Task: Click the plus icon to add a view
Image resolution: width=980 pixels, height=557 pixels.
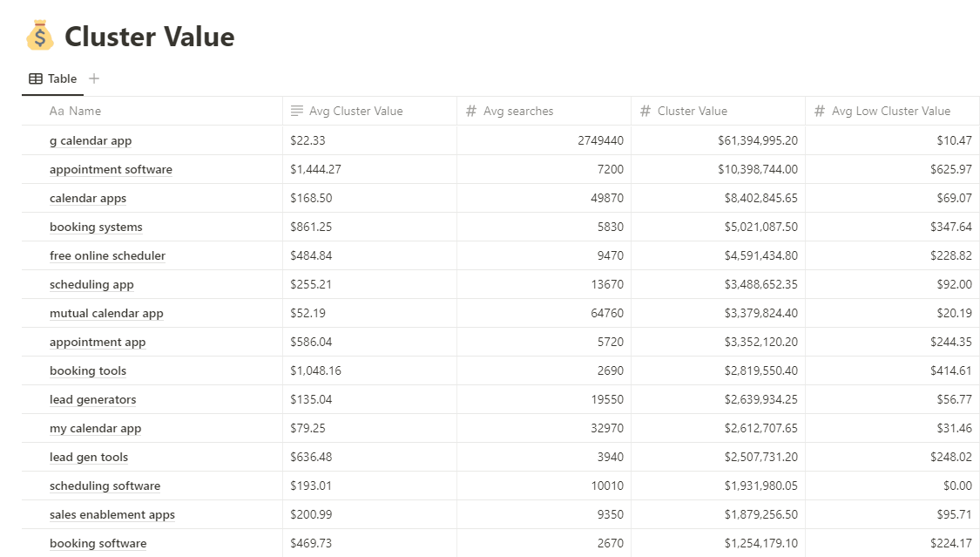Action: click(94, 78)
